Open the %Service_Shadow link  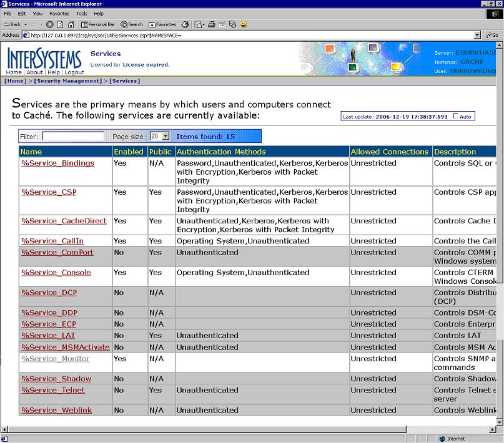pyautogui.click(x=56, y=379)
